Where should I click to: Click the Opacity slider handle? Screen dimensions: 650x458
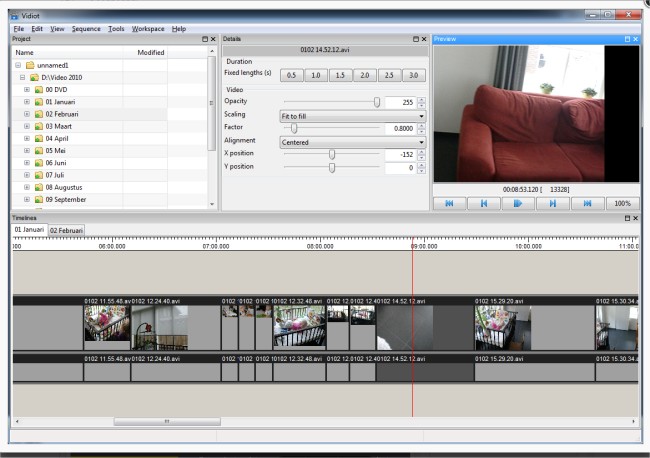point(377,102)
